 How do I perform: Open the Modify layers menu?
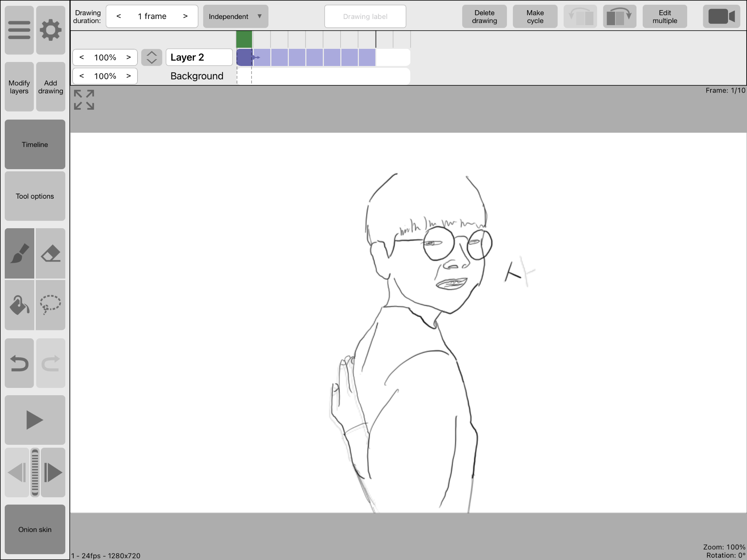19,87
